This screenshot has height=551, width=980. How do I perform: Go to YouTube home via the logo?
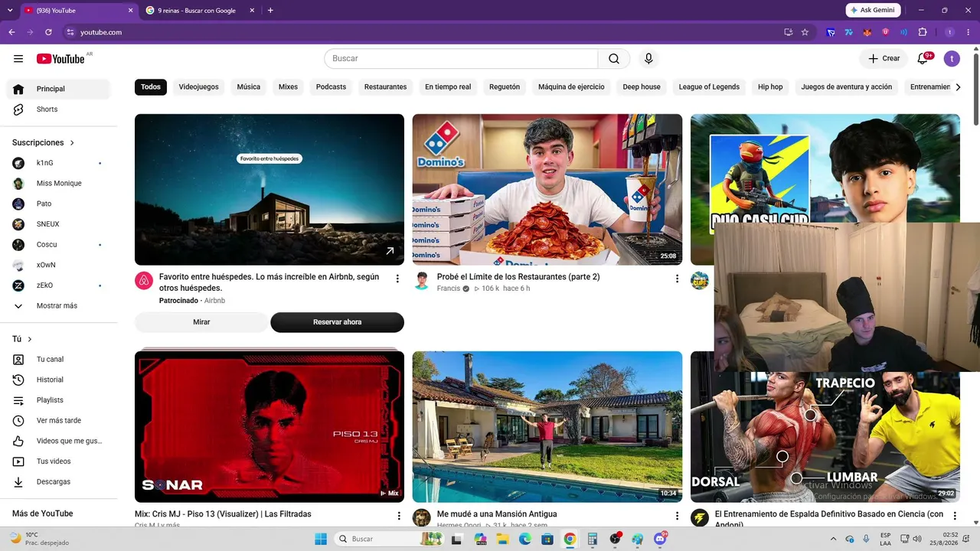[60, 59]
